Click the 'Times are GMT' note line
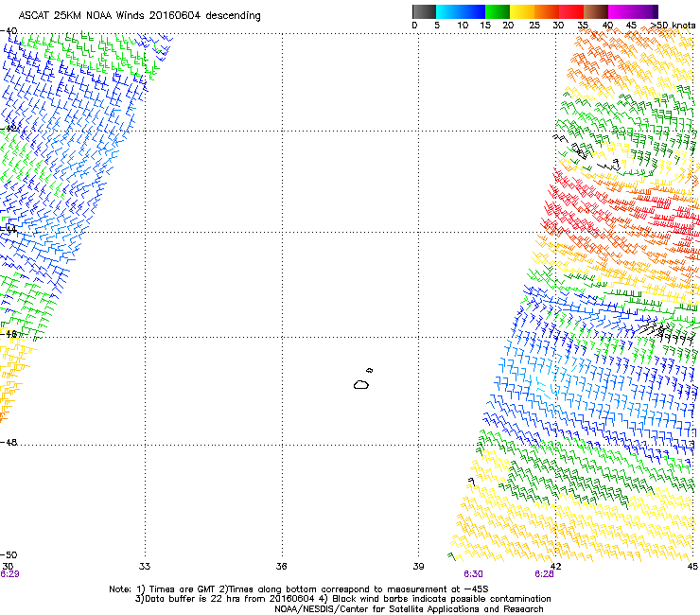Screen dimensions: 700x615 point(299,589)
